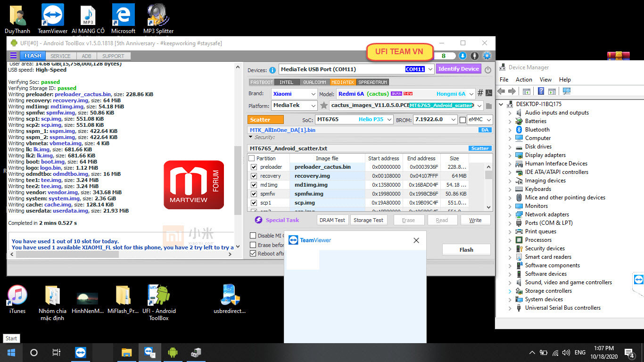Screen dimensions: 644x362
Task: Click Device Manager Back arrow toolbar icon
Action: [x=502, y=91]
